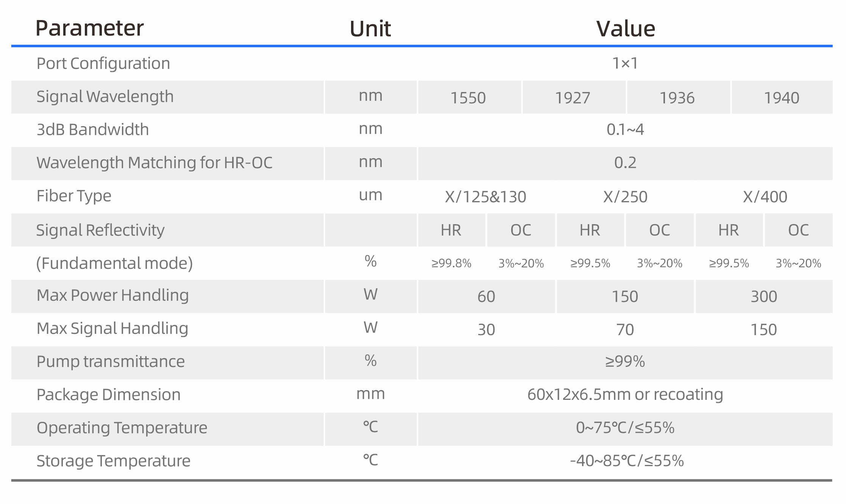The width and height of the screenshot is (846, 504).
Task: Click the 300 max power handling cell
Action: (764, 296)
